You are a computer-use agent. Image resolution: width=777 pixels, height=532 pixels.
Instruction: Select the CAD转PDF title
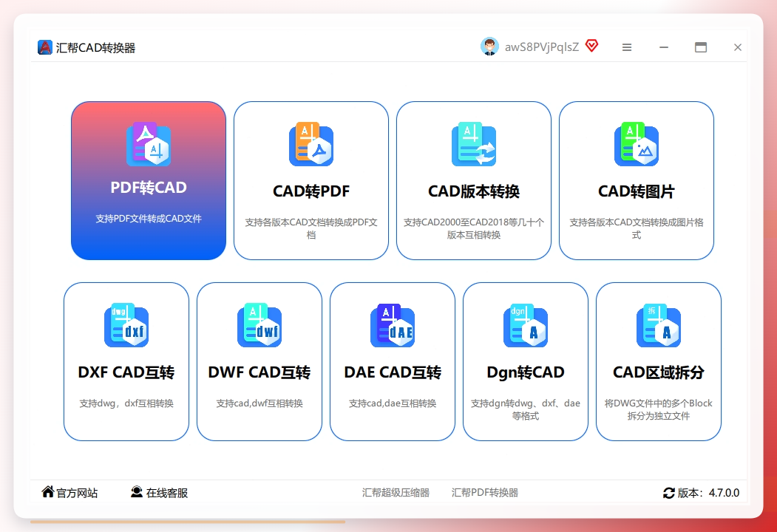(311, 191)
